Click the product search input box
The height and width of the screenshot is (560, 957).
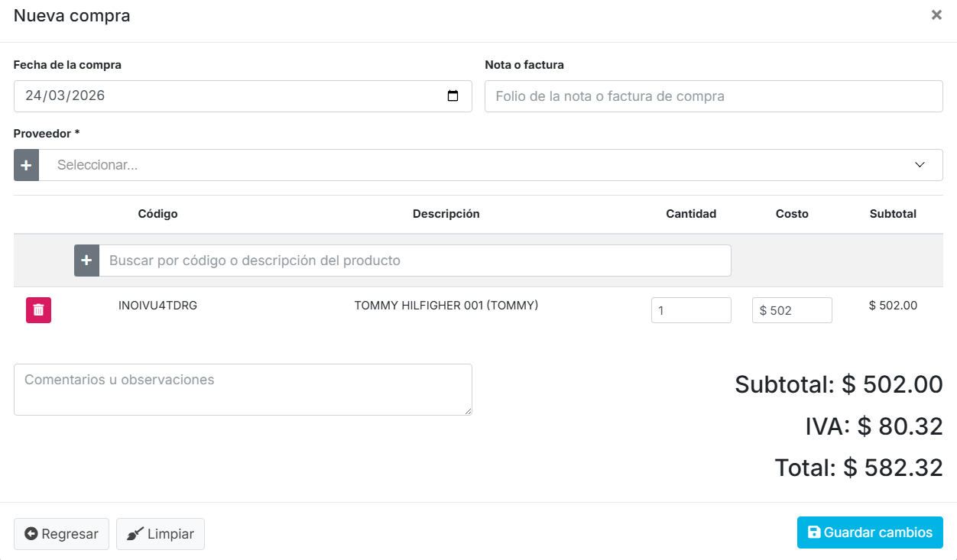pyautogui.click(x=414, y=261)
